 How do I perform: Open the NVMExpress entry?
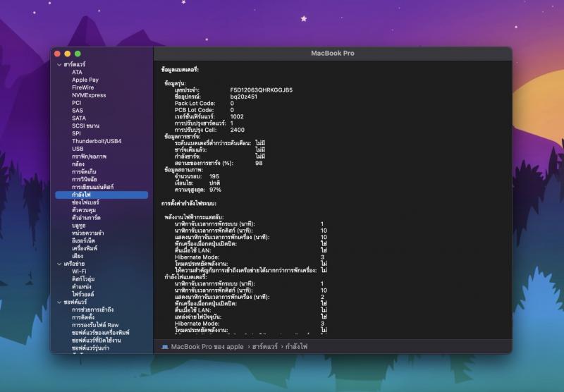pyautogui.click(x=89, y=95)
